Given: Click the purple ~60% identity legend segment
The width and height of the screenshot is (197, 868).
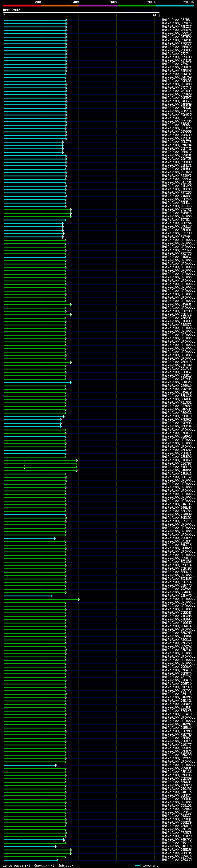Looking at the screenshot, I should (98, 6).
